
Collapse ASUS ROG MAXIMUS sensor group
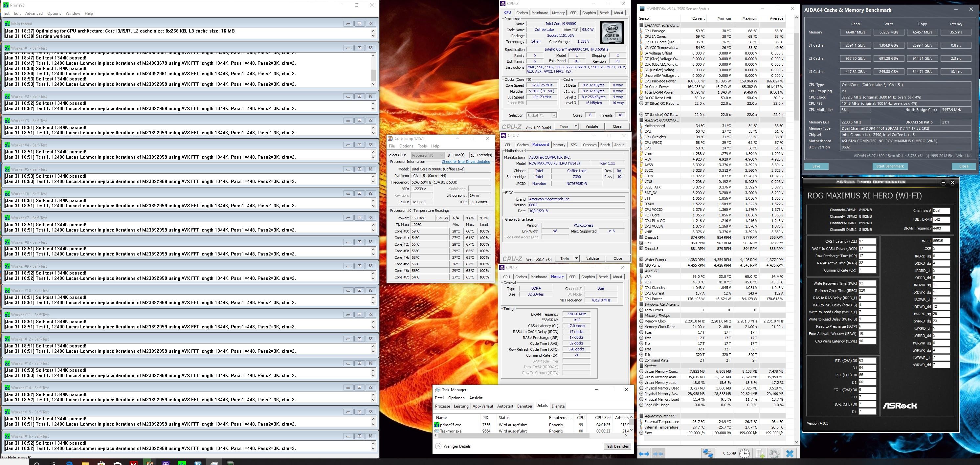(641, 120)
